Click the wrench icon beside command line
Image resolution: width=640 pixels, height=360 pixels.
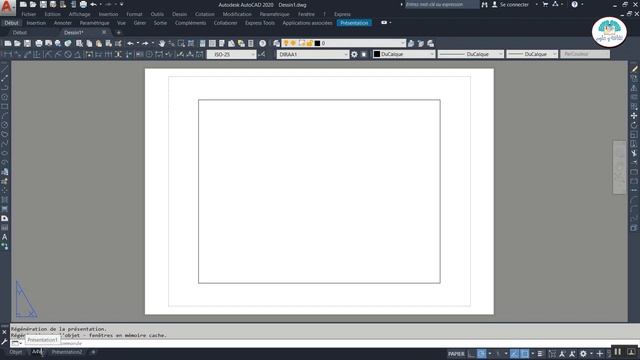pos(4,342)
